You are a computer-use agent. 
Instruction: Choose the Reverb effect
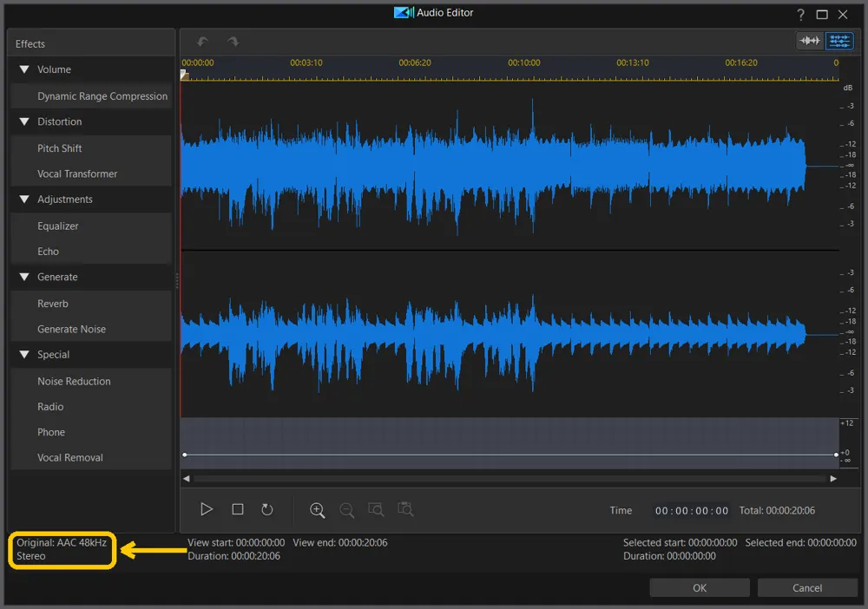click(x=91, y=304)
